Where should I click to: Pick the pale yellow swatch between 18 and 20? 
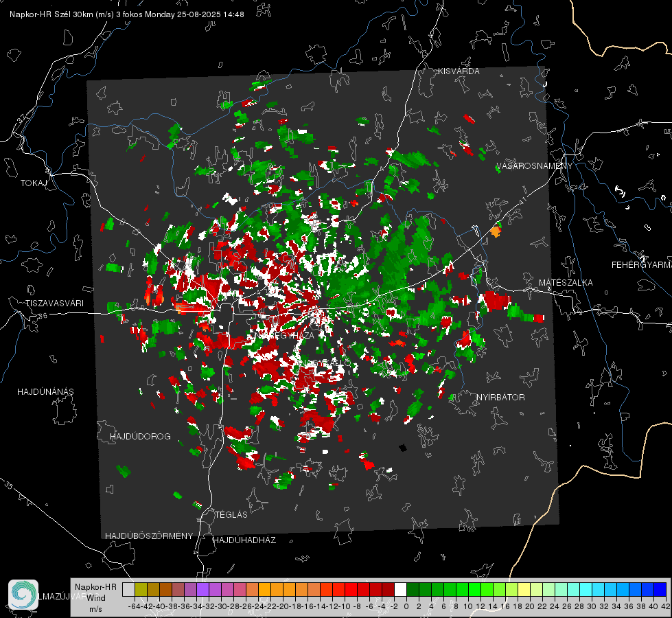[524, 589]
